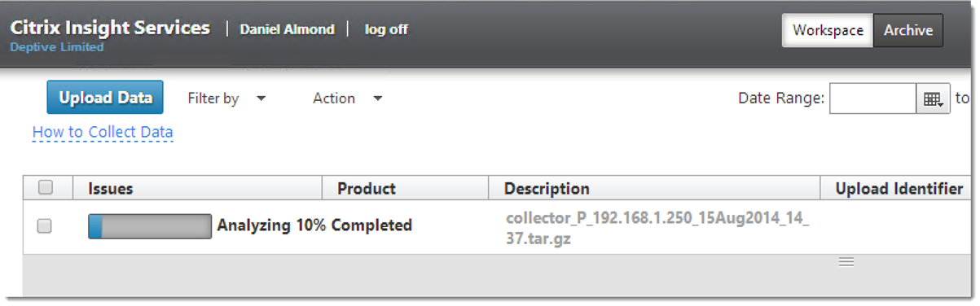
Task: Open the collector_P_192.168.1.250 tar.gz file entry
Action: point(657,229)
